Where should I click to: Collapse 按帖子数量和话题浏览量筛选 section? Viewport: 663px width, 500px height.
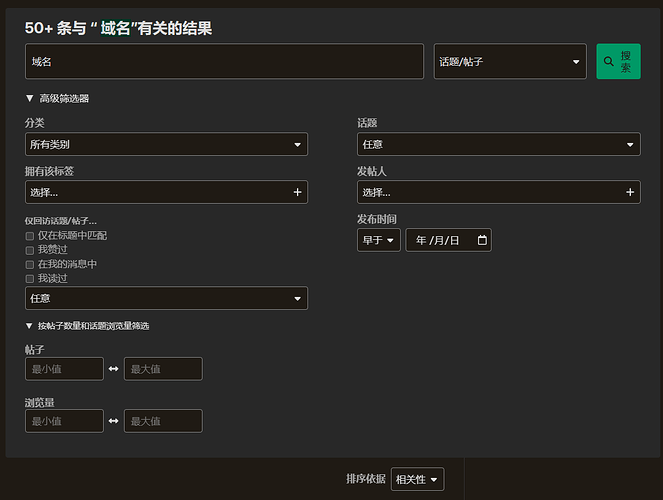(x=29, y=326)
